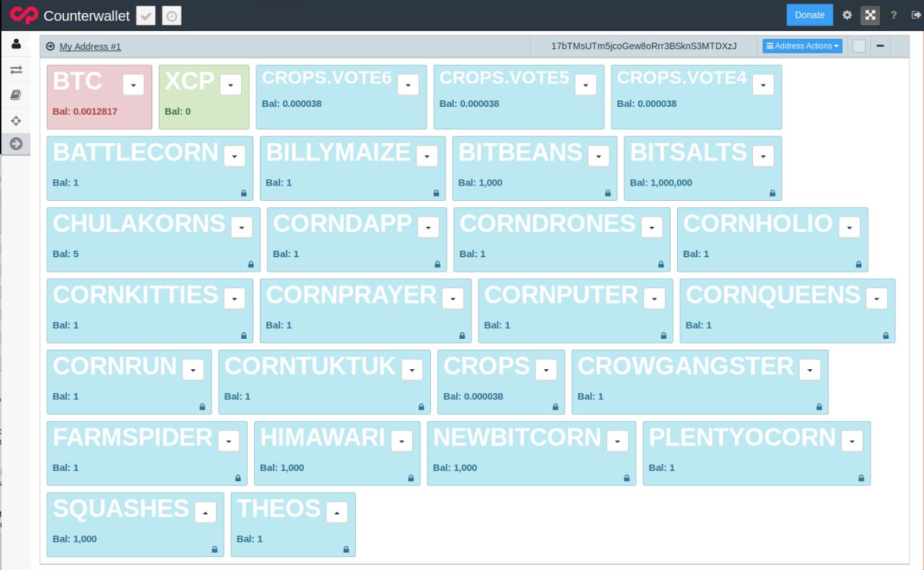Viewport: 924px width, 570px height.
Task: Click the BATTLECORN asset name
Action: tap(136, 152)
